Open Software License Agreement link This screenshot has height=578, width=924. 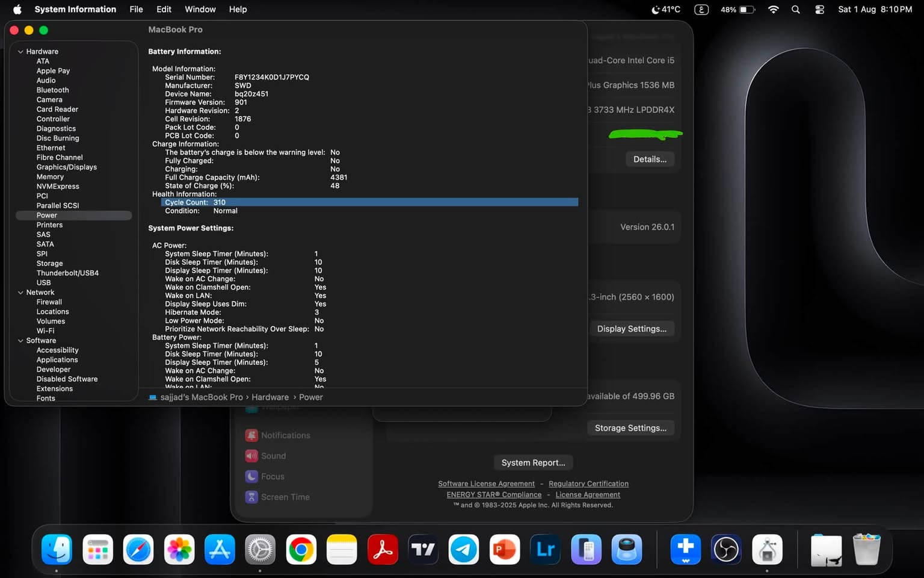tap(486, 484)
